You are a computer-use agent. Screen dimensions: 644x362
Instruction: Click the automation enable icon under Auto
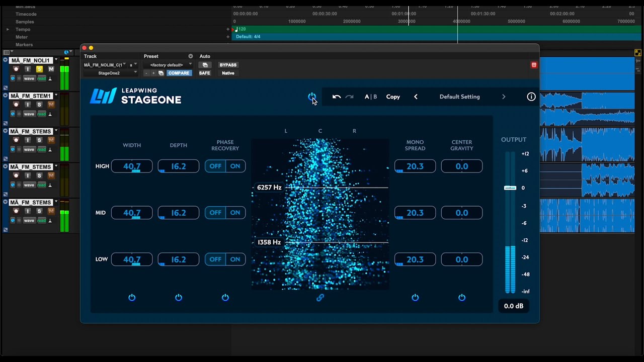[205, 65]
